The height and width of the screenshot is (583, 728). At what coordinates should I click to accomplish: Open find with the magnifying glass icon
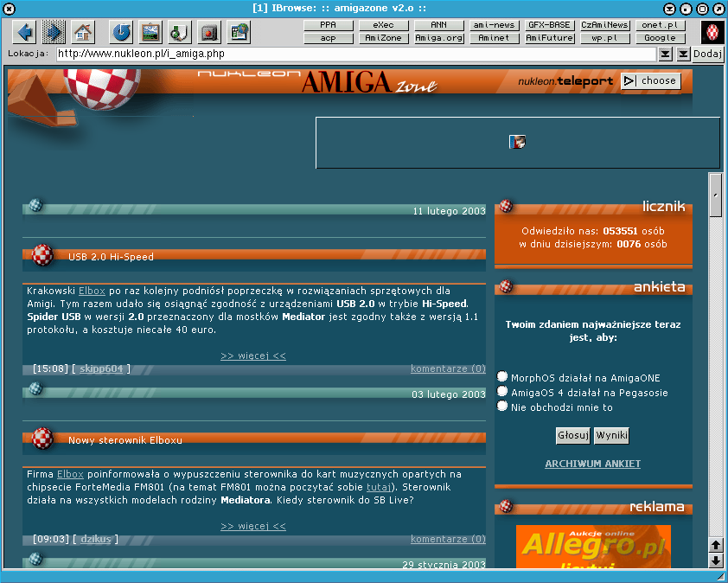click(180, 32)
